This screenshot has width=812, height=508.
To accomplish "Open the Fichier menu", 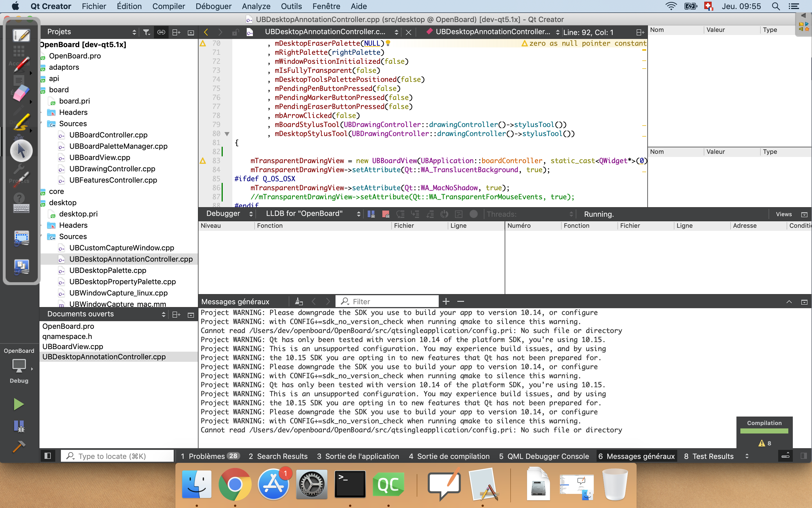I will 94,6.
